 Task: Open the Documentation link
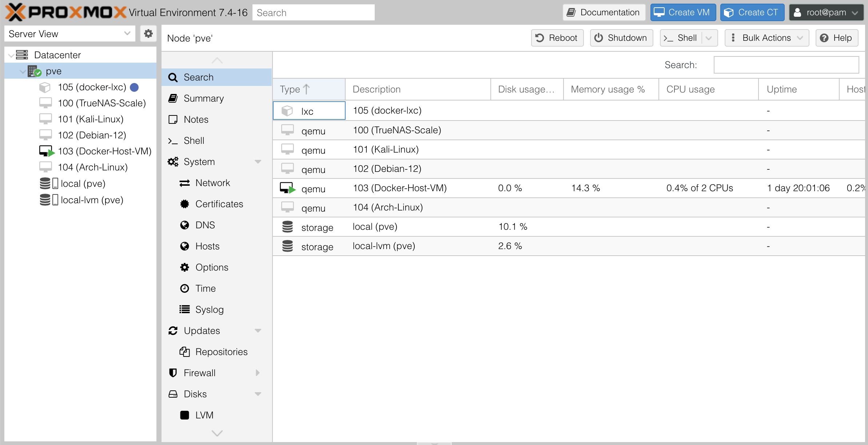(x=604, y=12)
